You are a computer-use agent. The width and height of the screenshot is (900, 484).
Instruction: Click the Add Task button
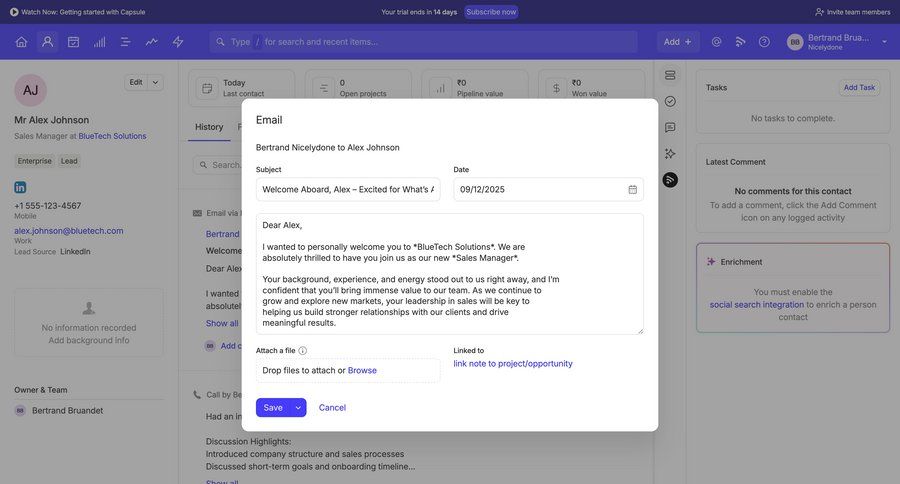click(859, 88)
